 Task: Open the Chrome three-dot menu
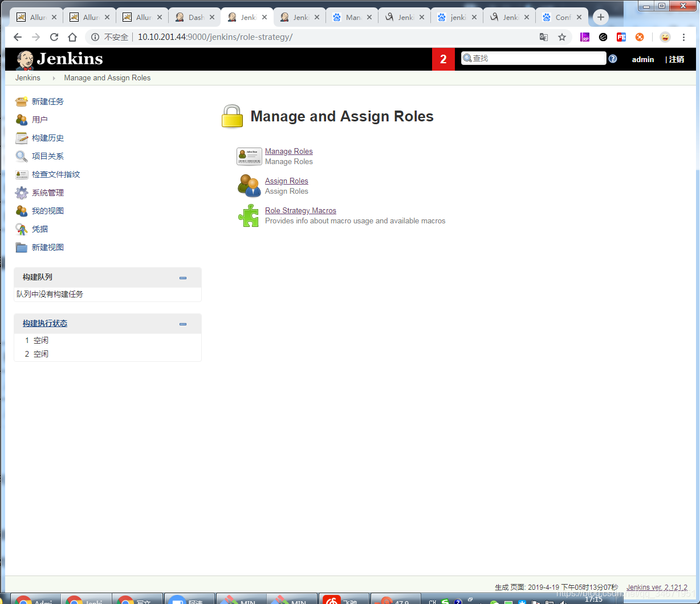click(x=684, y=37)
